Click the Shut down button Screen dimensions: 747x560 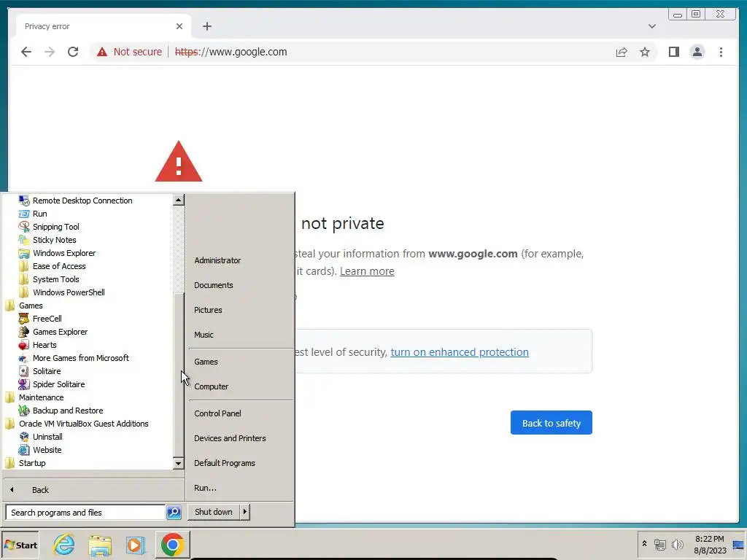pyautogui.click(x=214, y=512)
